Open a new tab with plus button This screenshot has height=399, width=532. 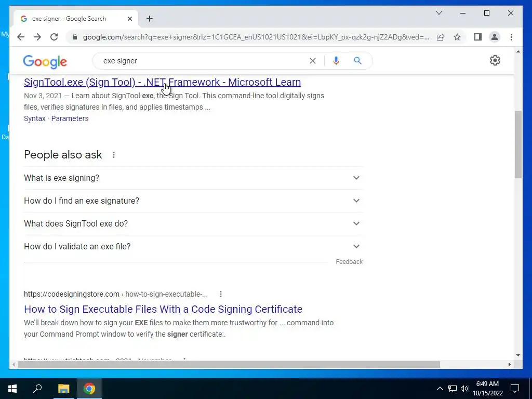[149, 19]
